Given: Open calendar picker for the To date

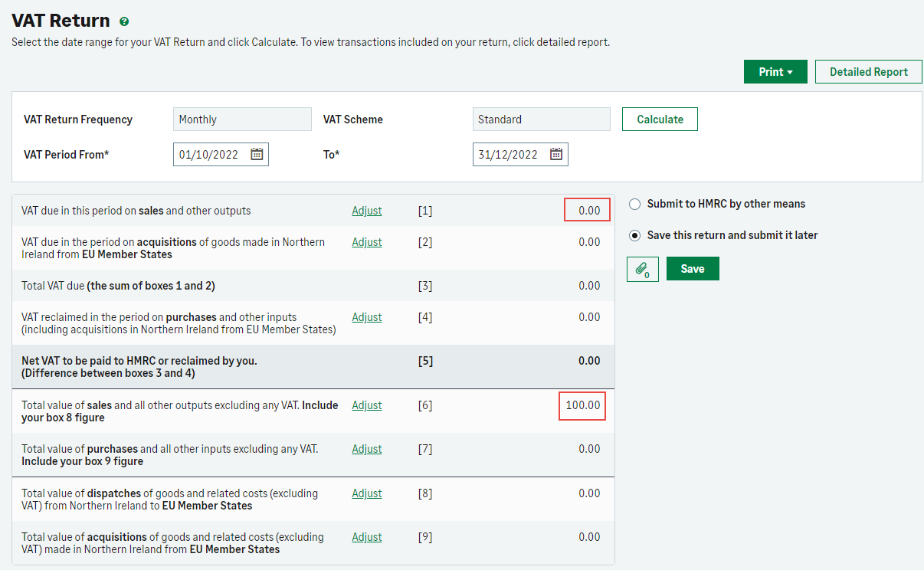Looking at the screenshot, I should tap(556, 155).
